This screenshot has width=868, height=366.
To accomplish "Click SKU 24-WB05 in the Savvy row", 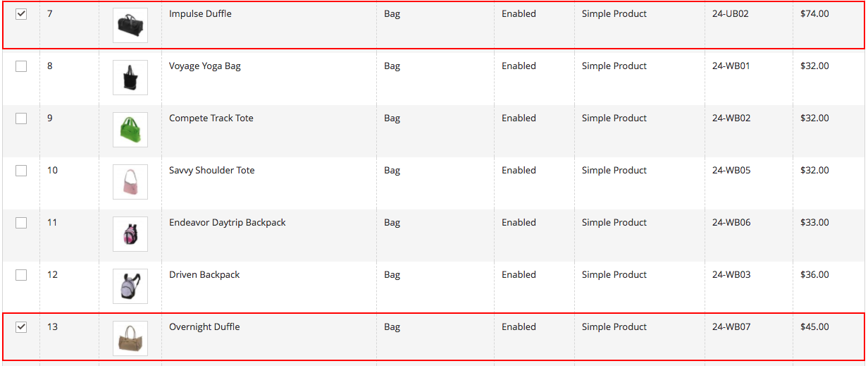I will click(731, 171).
